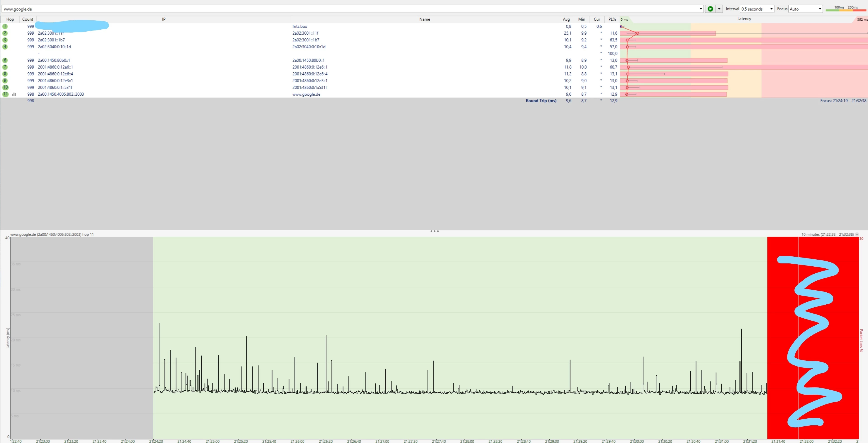This screenshot has height=443, width=868.
Task: Open the Focus dropdown set to Auto
Action: pyautogui.click(x=805, y=9)
